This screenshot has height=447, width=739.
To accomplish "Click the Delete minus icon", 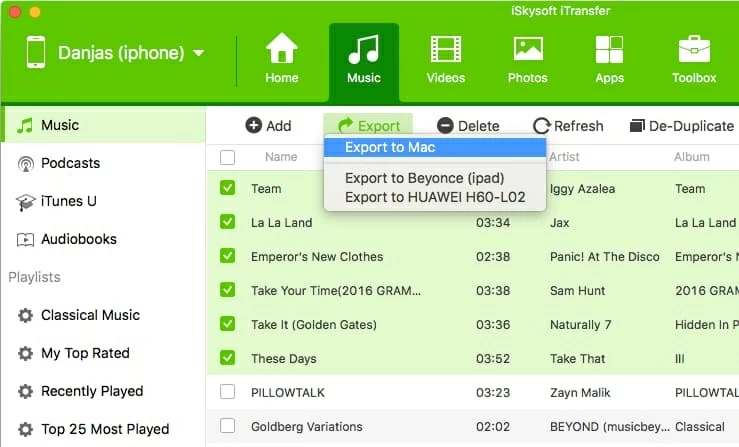I will [446, 126].
